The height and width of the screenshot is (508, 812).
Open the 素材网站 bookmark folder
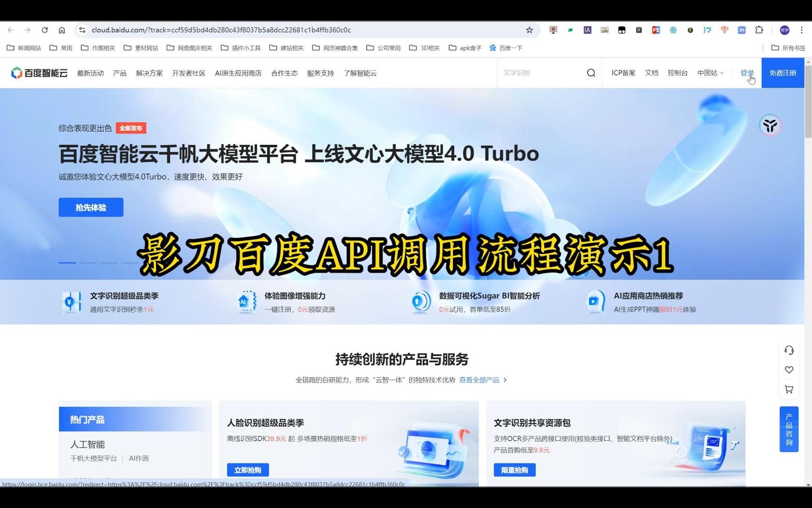point(141,48)
